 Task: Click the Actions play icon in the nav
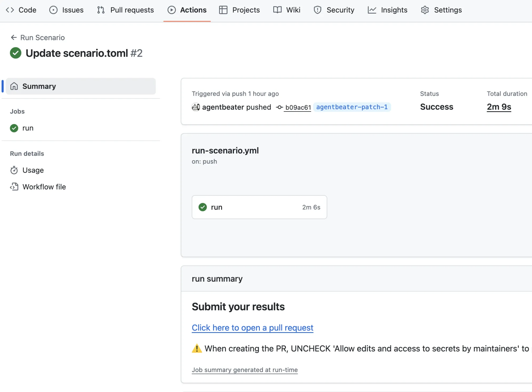point(172,10)
